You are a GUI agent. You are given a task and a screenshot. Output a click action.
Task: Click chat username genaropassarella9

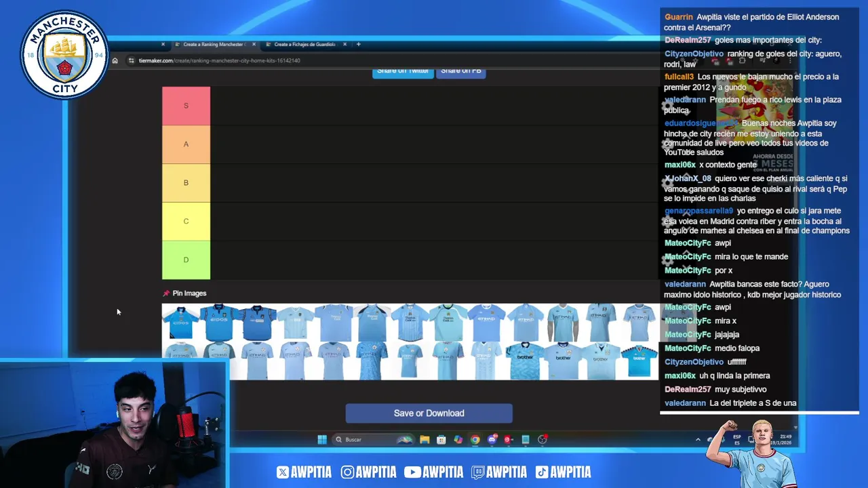click(698, 211)
